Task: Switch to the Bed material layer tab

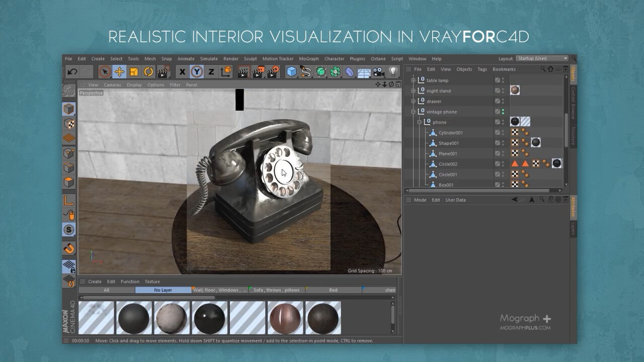Action: (x=333, y=290)
